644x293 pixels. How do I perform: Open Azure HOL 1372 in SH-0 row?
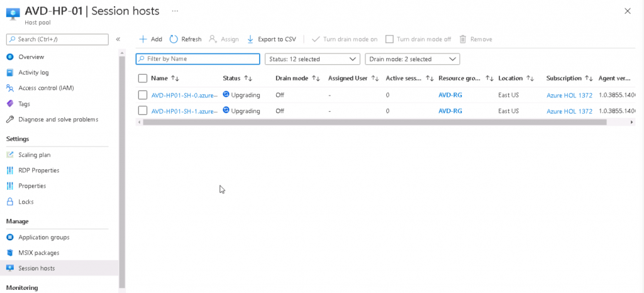pos(569,95)
